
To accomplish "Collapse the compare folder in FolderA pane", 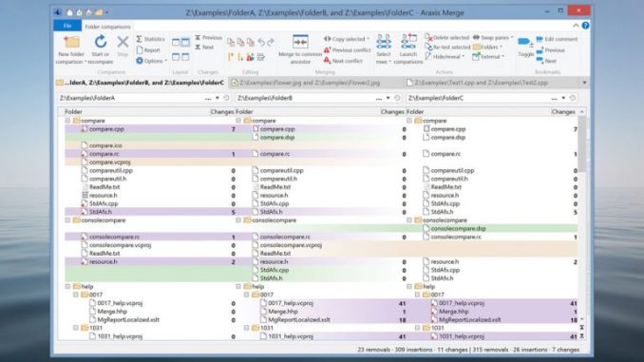I will tap(67, 121).
